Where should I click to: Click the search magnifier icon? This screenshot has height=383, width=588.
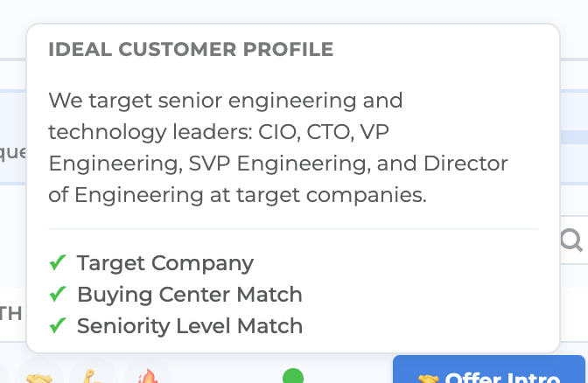coord(572,240)
